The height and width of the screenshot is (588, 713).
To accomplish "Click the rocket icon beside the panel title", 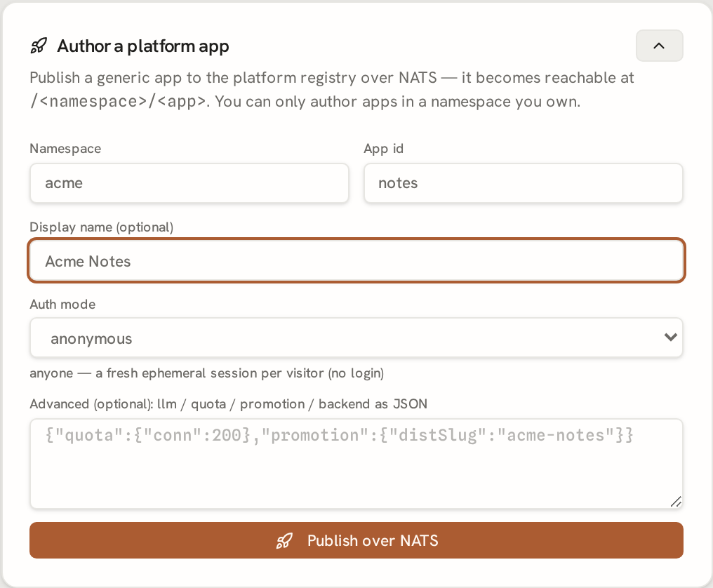I will (39, 46).
